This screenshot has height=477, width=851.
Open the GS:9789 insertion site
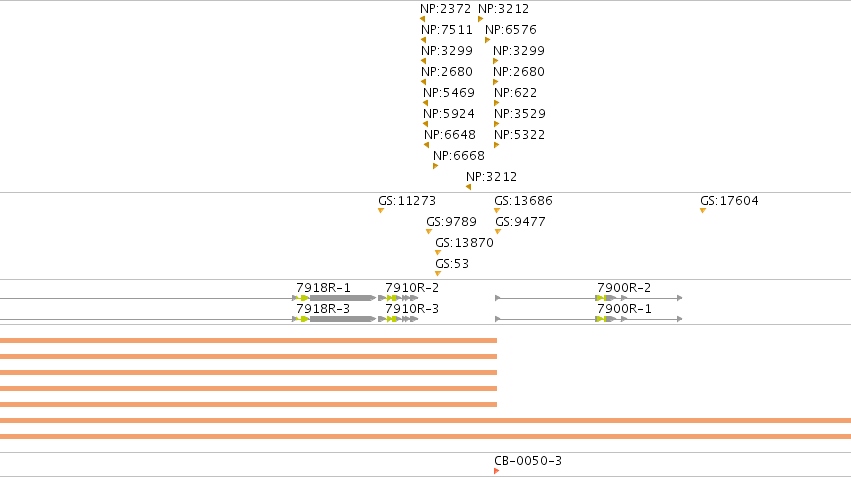pyautogui.click(x=429, y=232)
